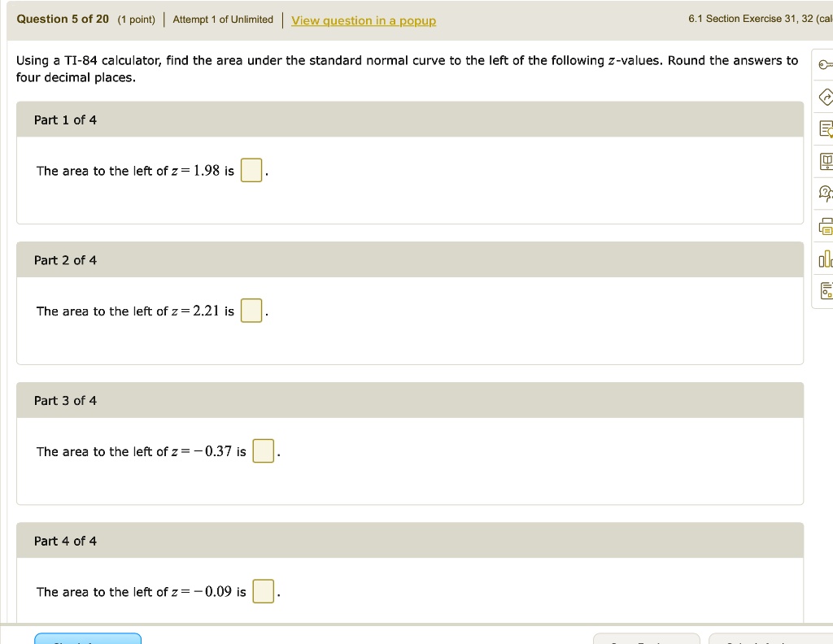Click the blue Check Answer button
Screen dimensions: 833x644
(88, 641)
